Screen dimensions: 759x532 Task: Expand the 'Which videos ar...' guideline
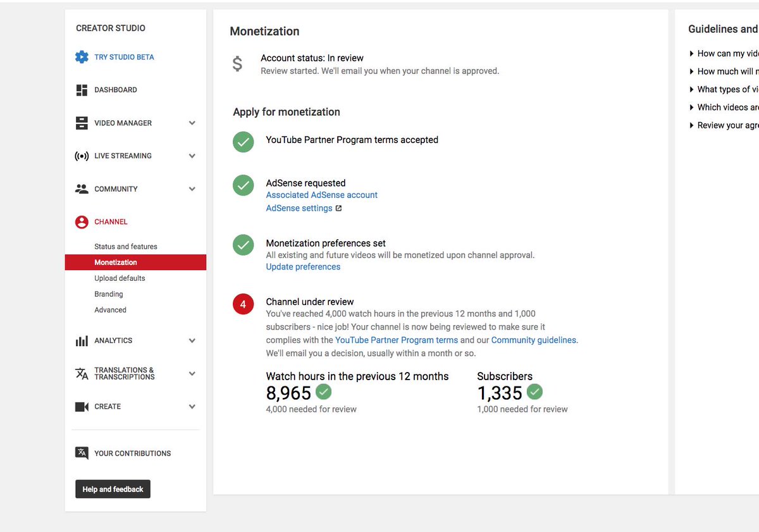coord(724,108)
